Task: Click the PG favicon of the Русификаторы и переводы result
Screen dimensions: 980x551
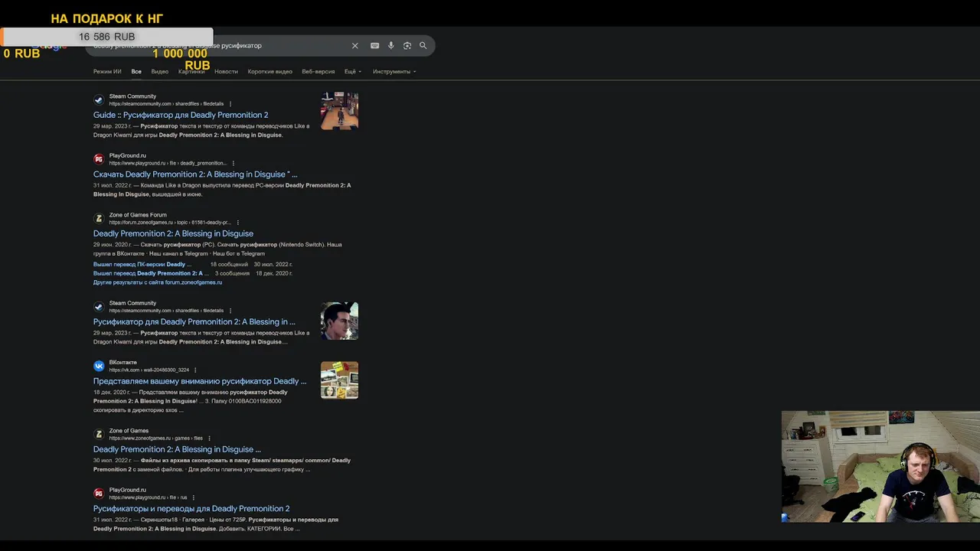Action: coord(99,494)
